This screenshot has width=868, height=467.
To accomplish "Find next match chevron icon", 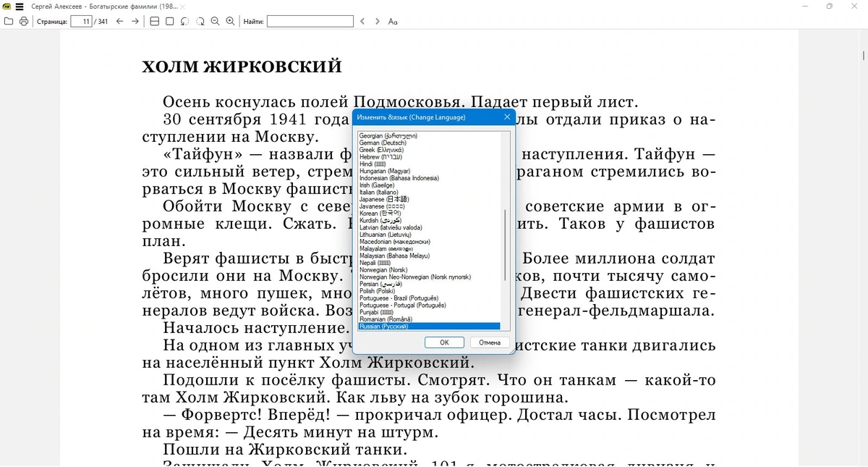I will 377,22.
